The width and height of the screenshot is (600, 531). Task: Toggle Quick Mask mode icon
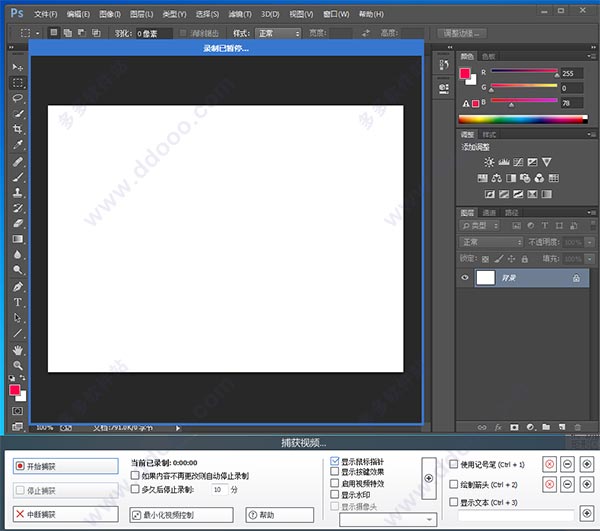coord(17,411)
